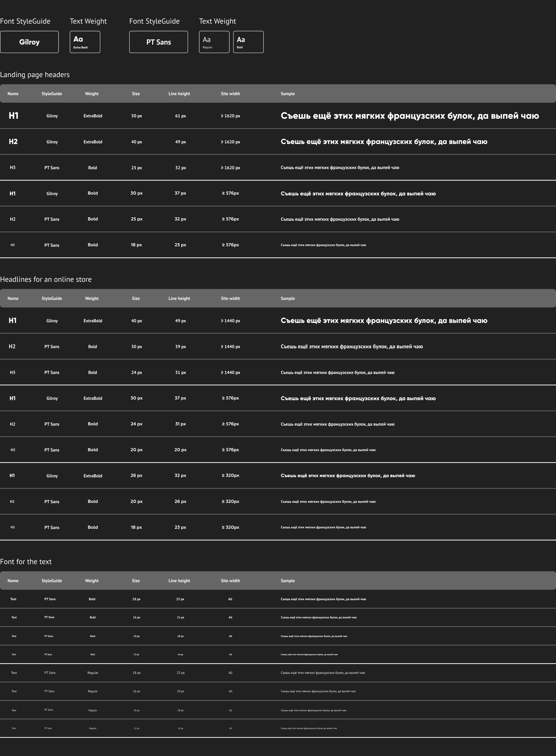Select the Regular weight Aa card
556x756 pixels.
tap(214, 42)
